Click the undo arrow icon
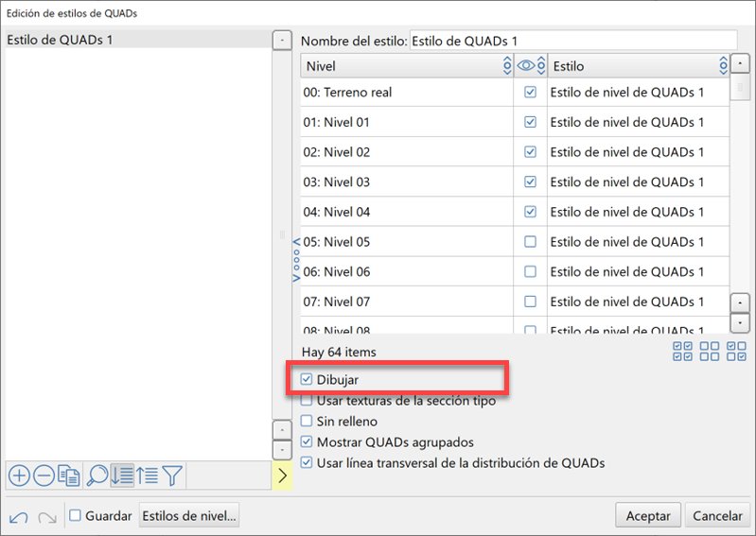Viewport: 756px width, 536px height. click(19, 517)
